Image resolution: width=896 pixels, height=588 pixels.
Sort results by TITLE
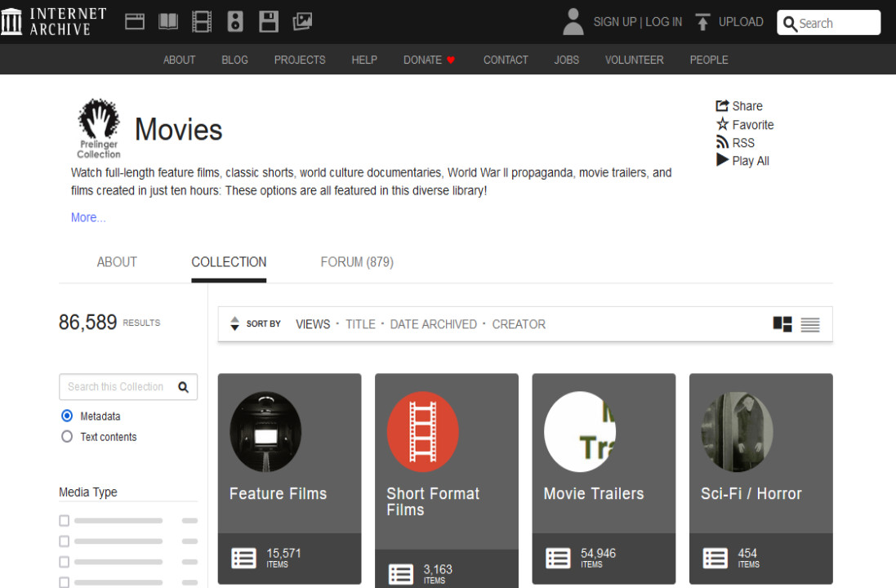[x=360, y=324]
